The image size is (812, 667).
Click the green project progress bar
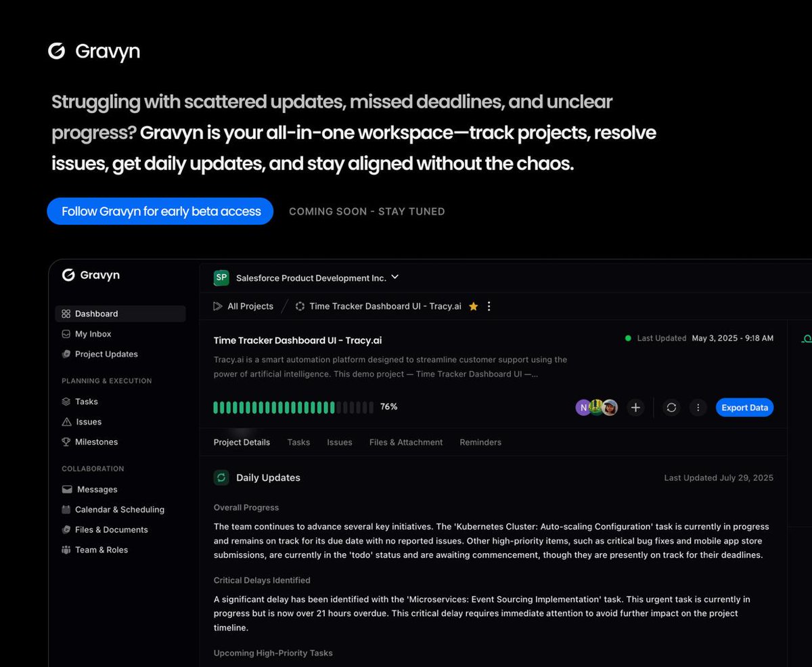pyautogui.click(x=293, y=407)
